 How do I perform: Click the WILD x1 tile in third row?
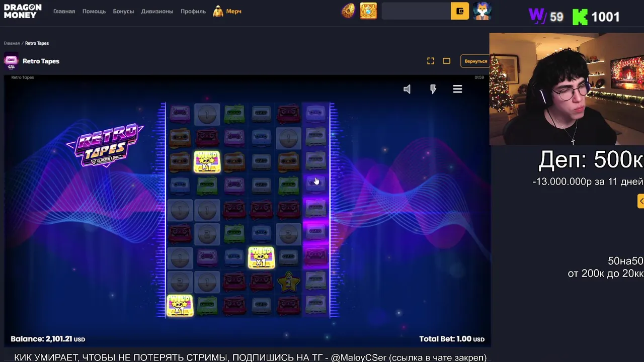(207, 162)
